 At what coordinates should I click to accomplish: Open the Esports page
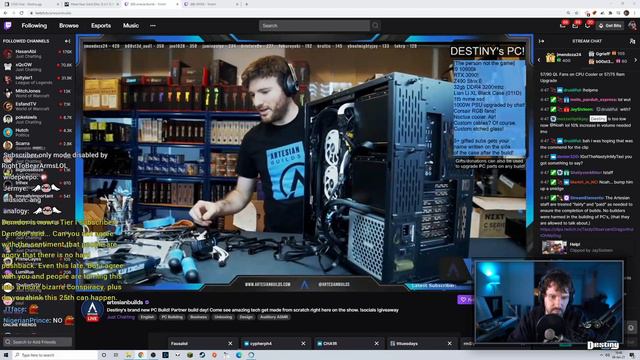101,26
